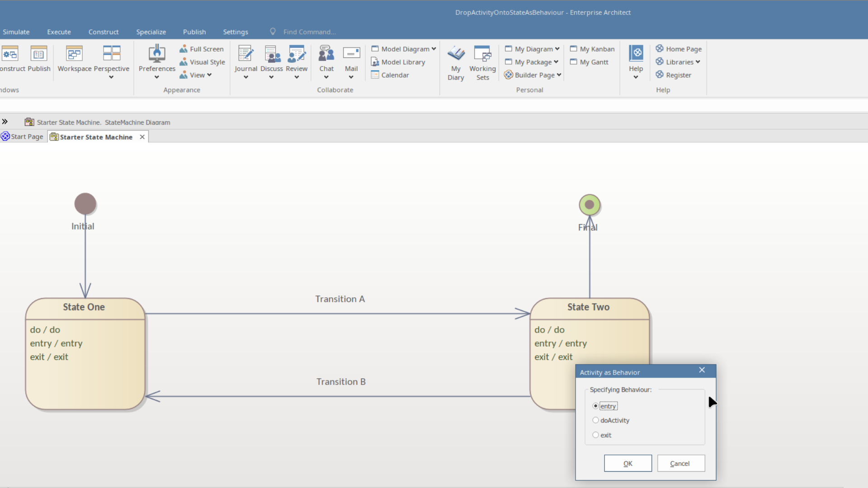Click the Find Command field
Image resolution: width=868 pixels, height=488 pixels.
tap(310, 32)
